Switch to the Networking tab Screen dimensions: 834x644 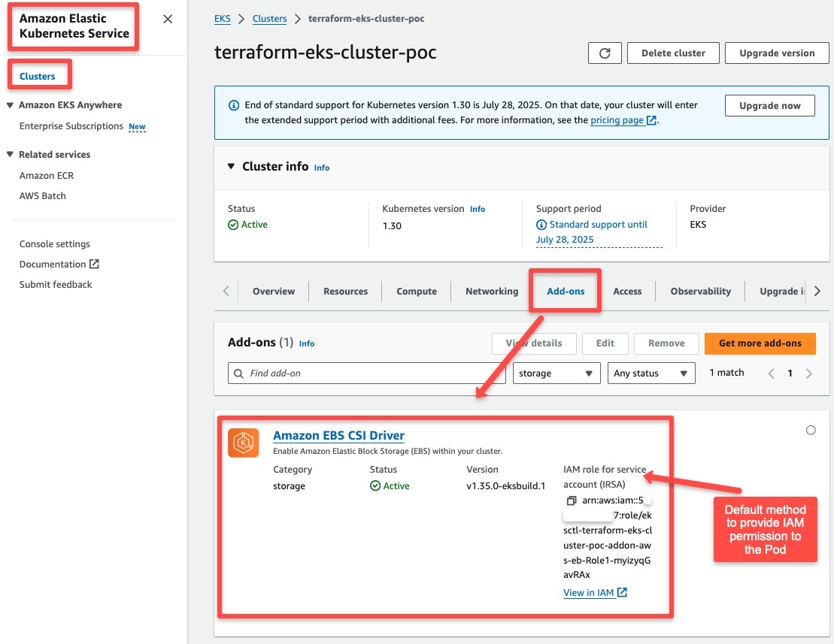point(491,291)
